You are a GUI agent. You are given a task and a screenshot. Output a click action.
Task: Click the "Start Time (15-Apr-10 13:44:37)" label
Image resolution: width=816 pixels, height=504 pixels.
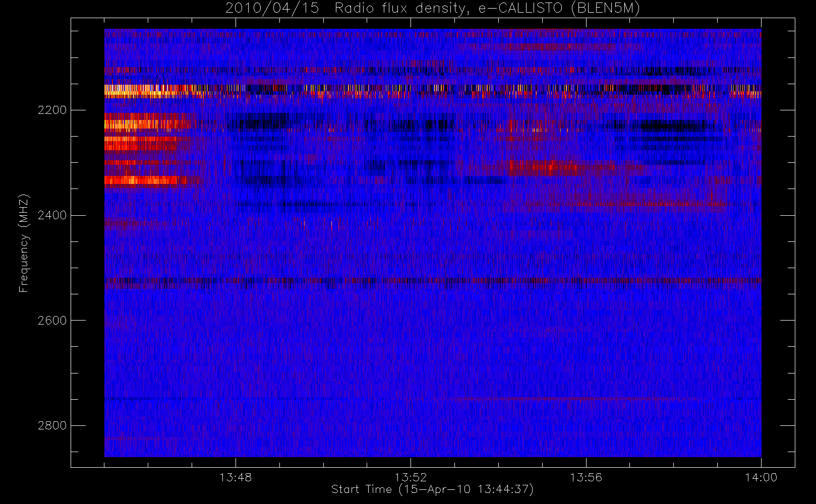tap(432, 489)
